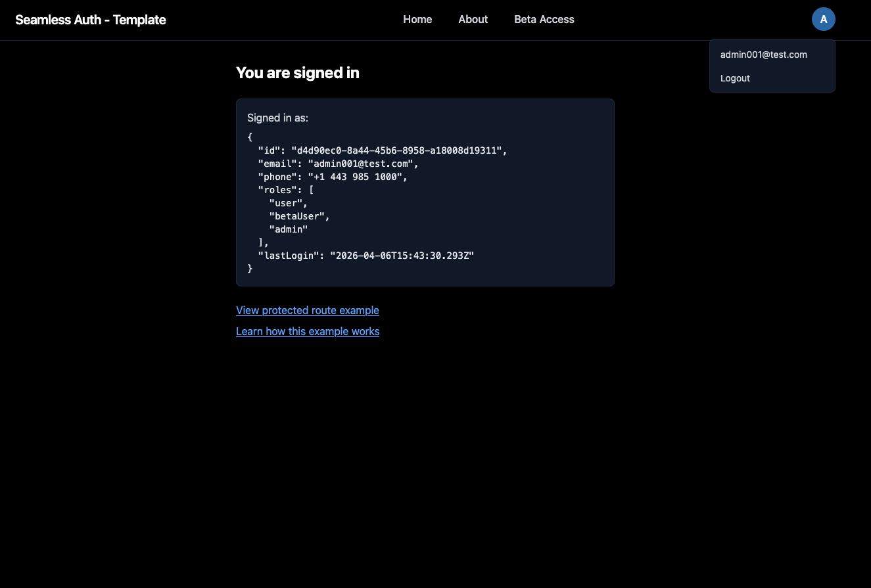Open the Home navigation link
The height and width of the screenshot is (588, 871).
[x=417, y=20]
